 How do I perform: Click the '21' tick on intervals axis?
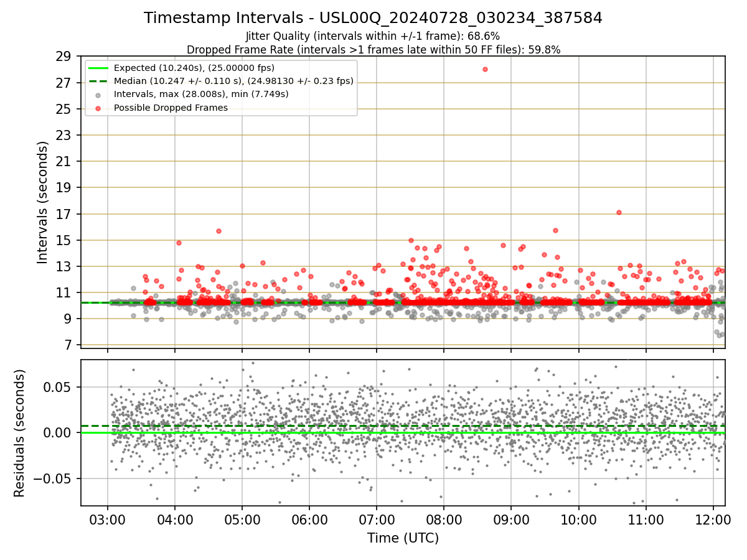pos(64,161)
